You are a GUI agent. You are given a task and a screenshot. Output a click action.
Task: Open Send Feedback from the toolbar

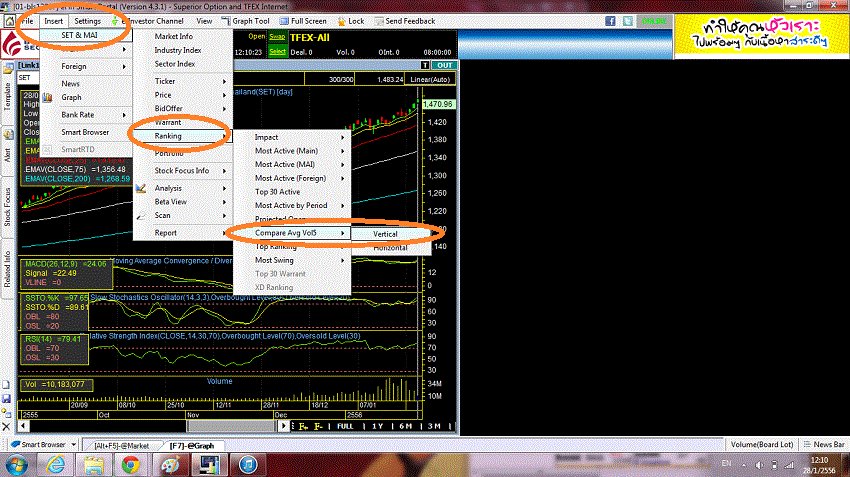pyautogui.click(x=405, y=21)
